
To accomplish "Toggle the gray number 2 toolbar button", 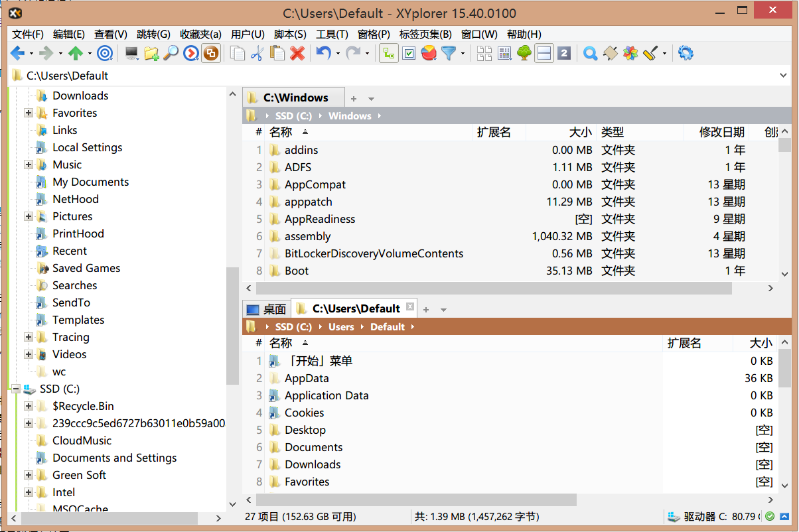I will point(564,54).
